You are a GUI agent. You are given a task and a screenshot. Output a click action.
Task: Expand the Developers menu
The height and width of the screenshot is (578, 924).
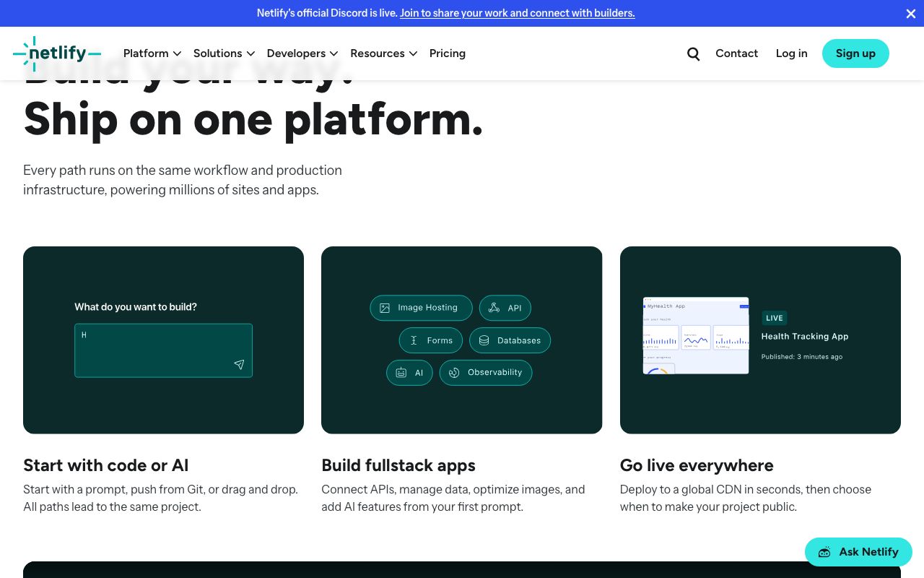302,53
